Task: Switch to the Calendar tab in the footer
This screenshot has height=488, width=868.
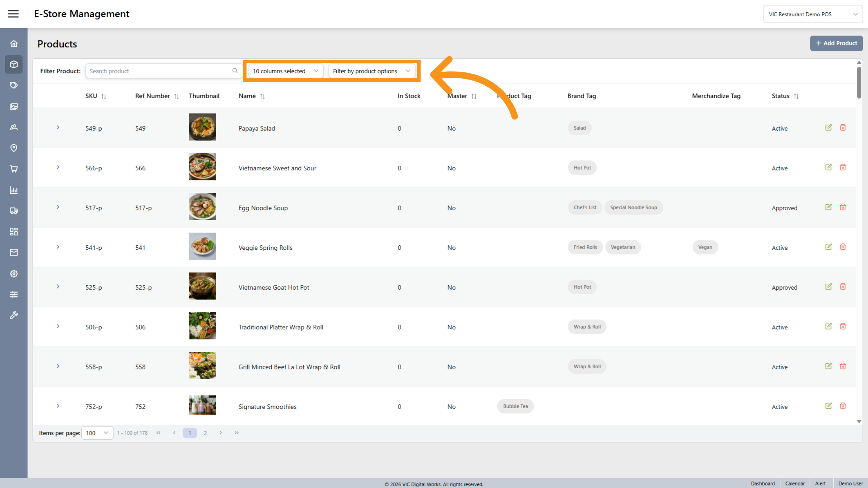Action: pyautogui.click(x=795, y=483)
